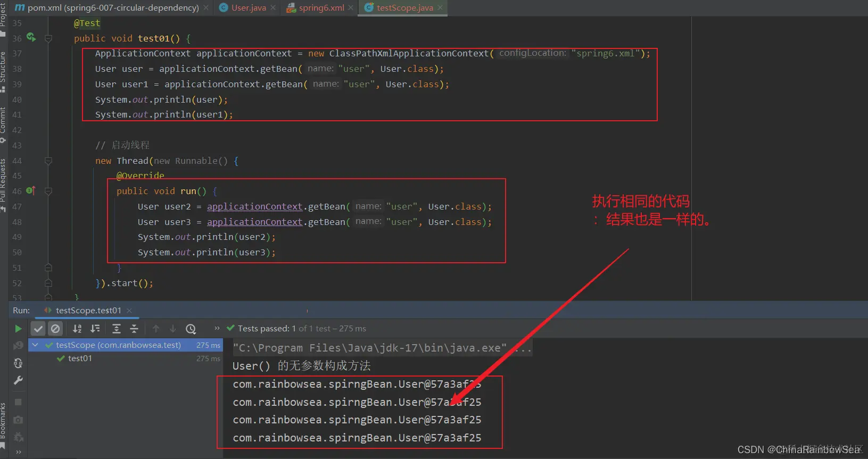Viewport: 868px width, 459px height.
Task: Select testScope (com.ranbowsea.test) row
Action: 126,345
